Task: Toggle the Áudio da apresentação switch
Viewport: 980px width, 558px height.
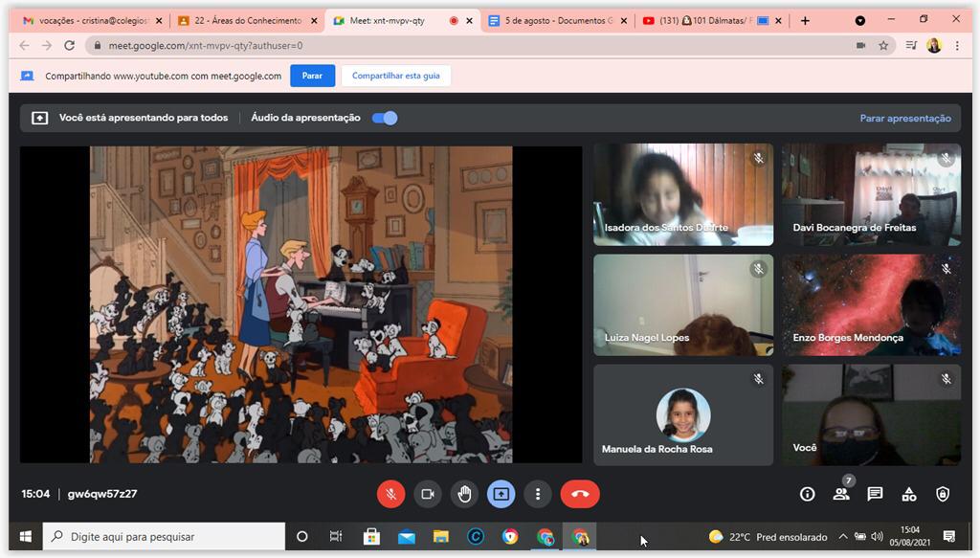Action: coord(385,118)
